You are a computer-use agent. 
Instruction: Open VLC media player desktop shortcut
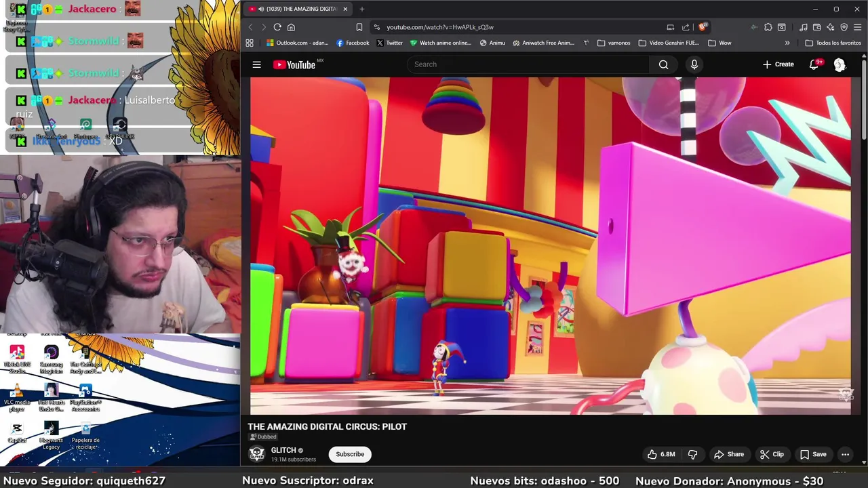[x=17, y=396]
